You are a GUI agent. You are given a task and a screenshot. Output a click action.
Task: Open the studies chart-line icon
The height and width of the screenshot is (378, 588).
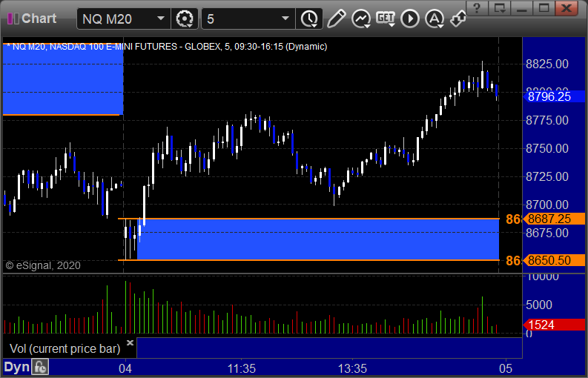tap(360, 18)
